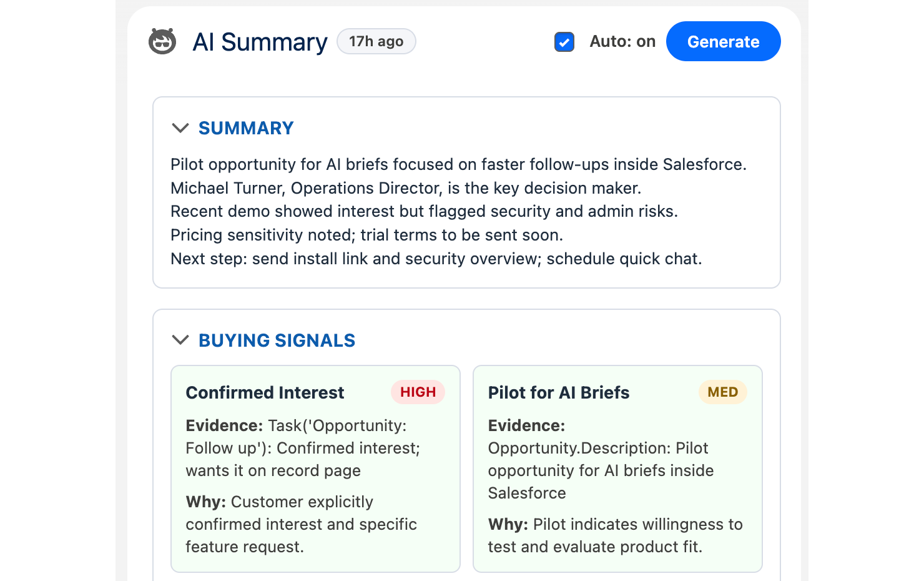Click the '17h ago' timestamp badge
This screenshot has width=924, height=581.
point(376,41)
